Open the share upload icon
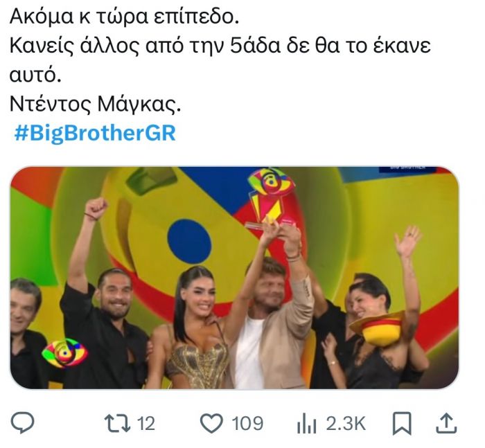 446,423
